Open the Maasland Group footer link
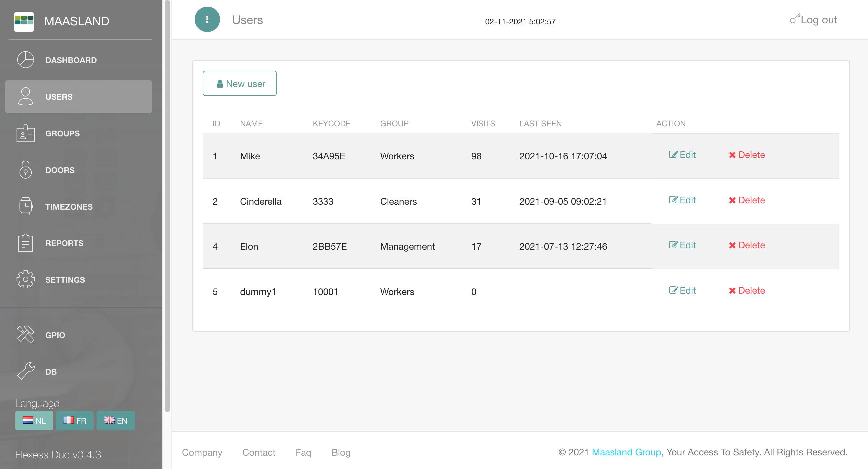868x469 pixels. click(x=626, y=452)
